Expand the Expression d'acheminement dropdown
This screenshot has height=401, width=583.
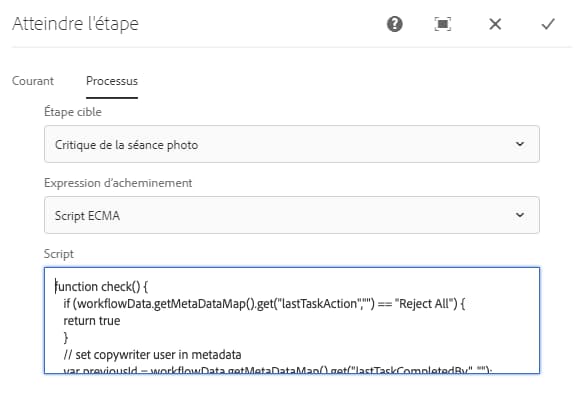point(292,215)
